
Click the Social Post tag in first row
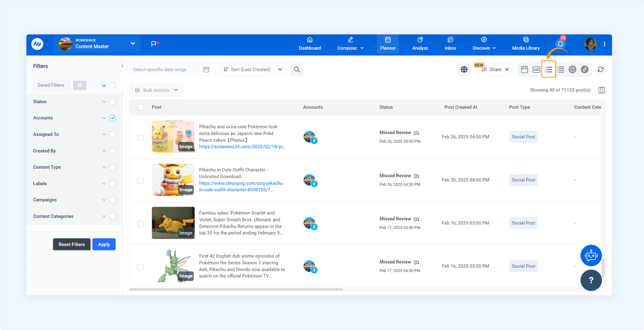coord(524,137)
